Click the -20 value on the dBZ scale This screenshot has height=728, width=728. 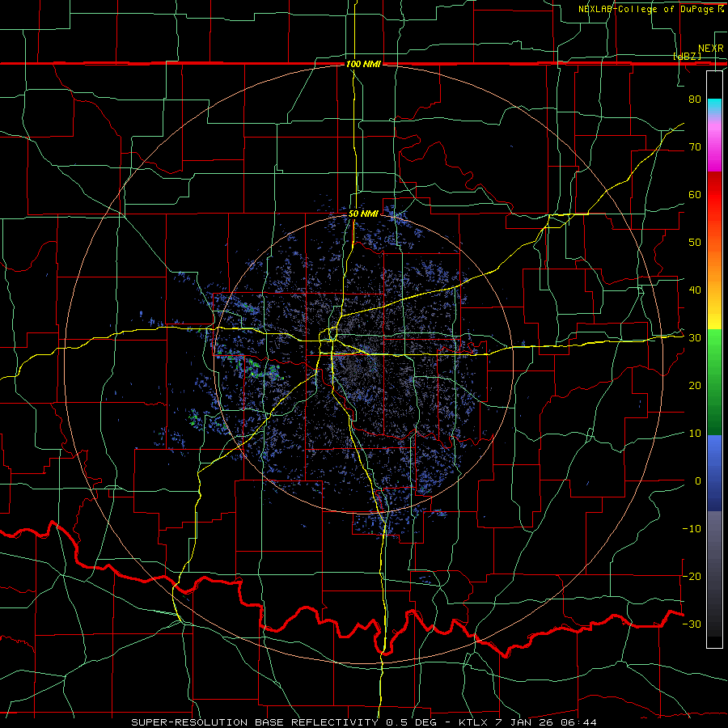pos(692,577)
